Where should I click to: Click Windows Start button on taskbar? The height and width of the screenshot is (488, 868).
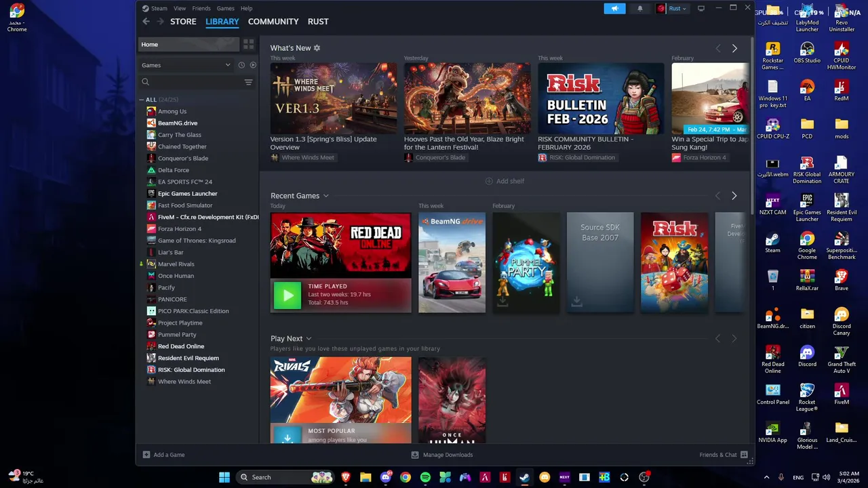(x=224, y=477)
